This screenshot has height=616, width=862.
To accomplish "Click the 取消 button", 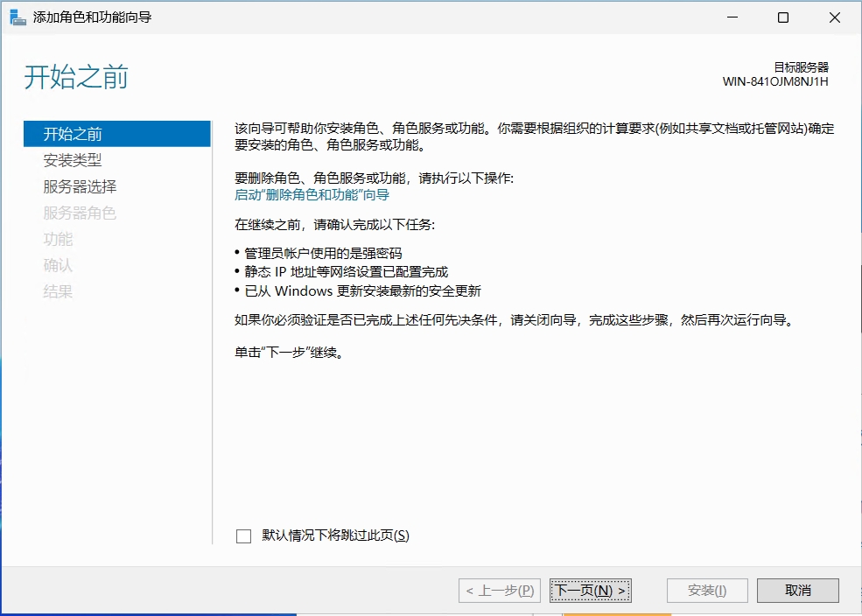I will pos(798,591).
